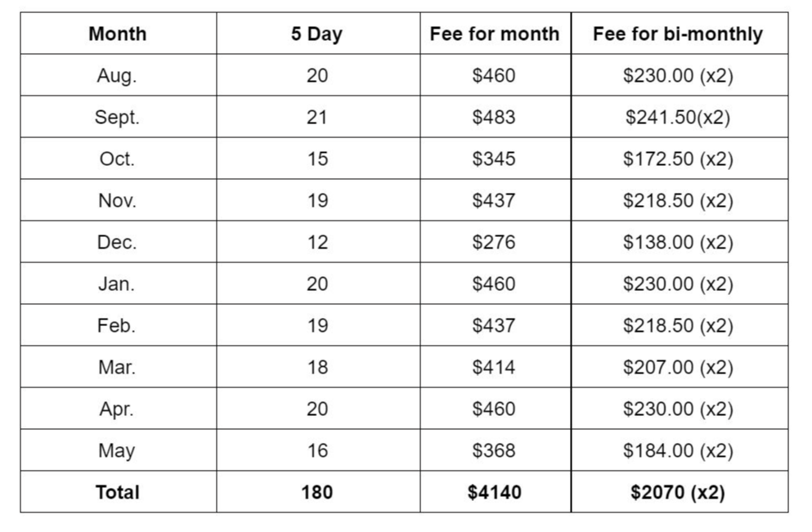Select the total days 180 cell
Image resolution: width=812 pixels, height=532 pixels.
(318, 492)
